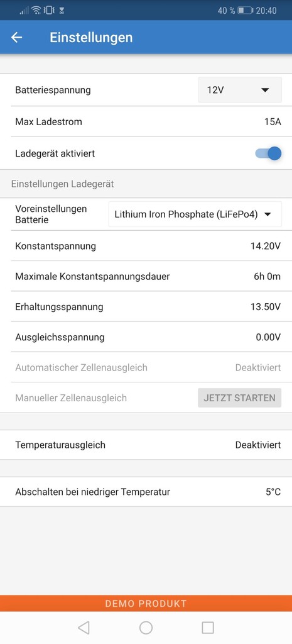
Task: Expand the Voreinstellungen Batterie LiFePo4 dropdown
Action: tap(195, 214)
